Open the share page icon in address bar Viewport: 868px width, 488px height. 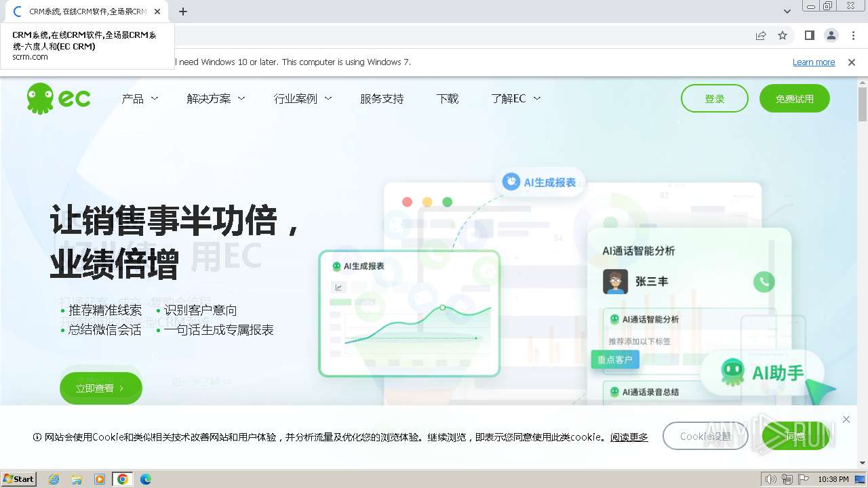point(761,35)
